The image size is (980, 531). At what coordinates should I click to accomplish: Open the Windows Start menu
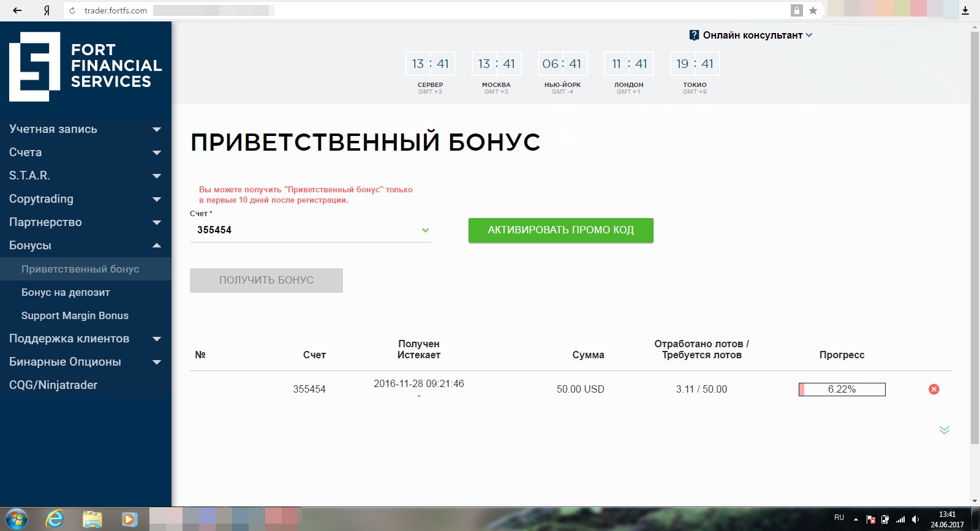[17, 519]
